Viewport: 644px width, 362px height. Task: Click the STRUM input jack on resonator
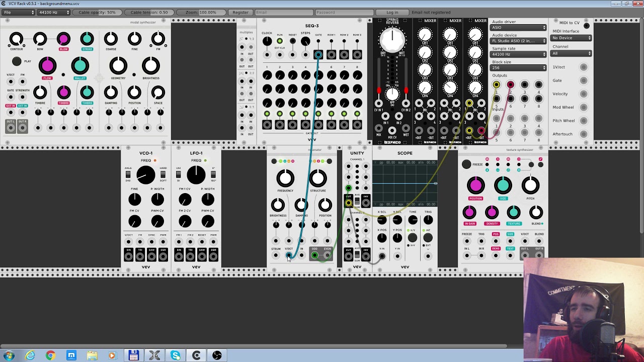tap(276, 256)
